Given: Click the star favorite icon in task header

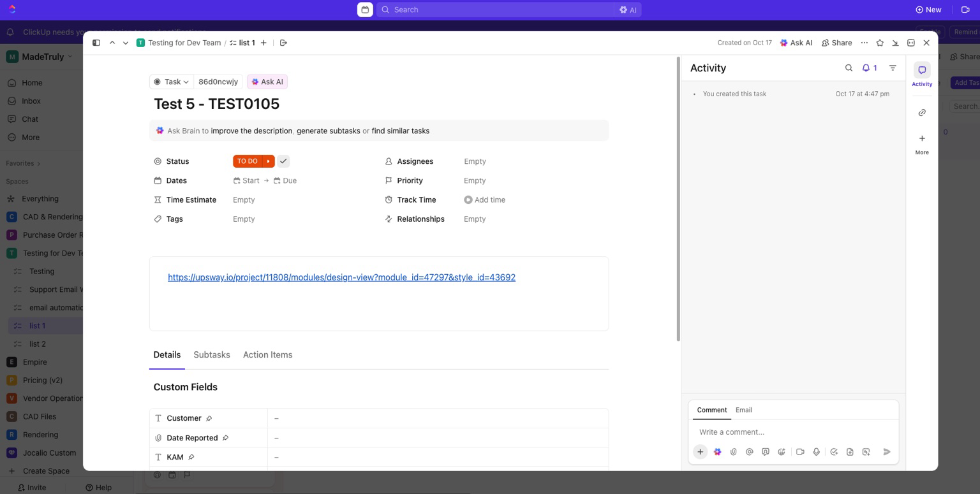Looking at the screenshot, I should pyautogui.click(x=880, y=43).
